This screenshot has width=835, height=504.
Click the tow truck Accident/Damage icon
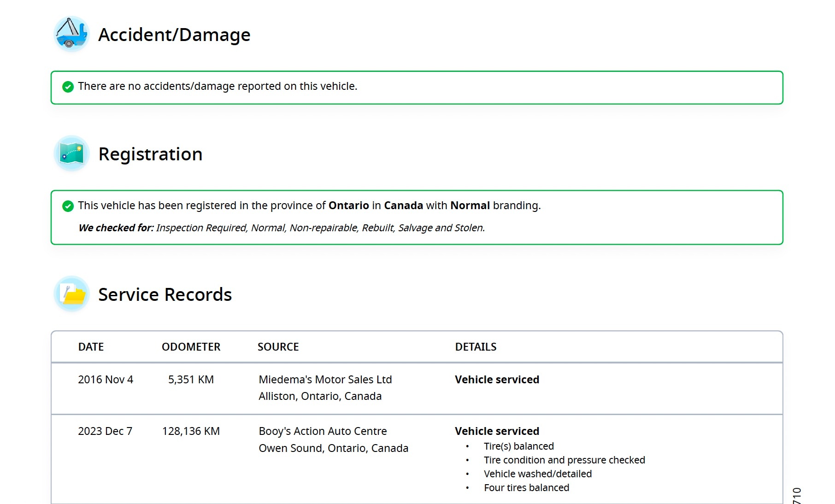tap(71, 34)
